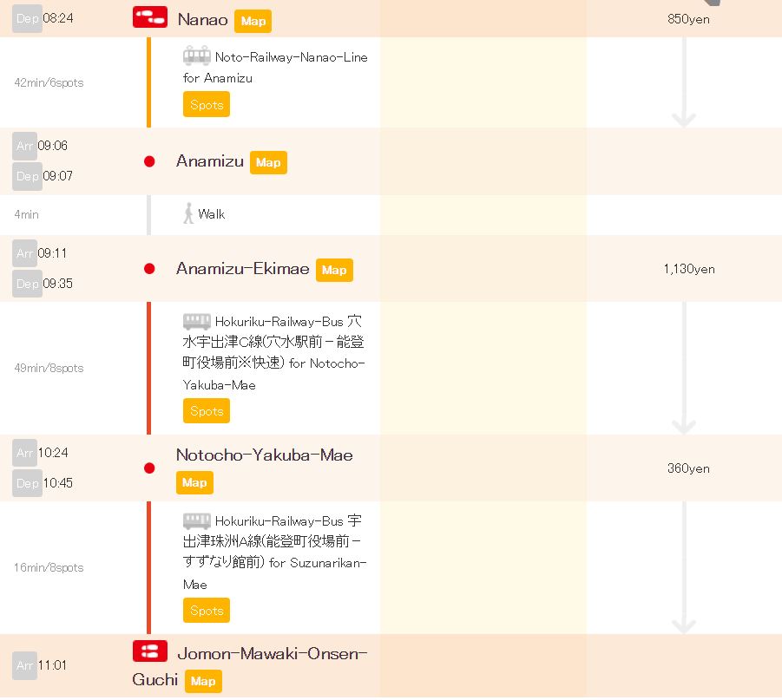Select the Anamizu station name
The height and width of the screenshot is (700, 782).
tap(210, 161)
